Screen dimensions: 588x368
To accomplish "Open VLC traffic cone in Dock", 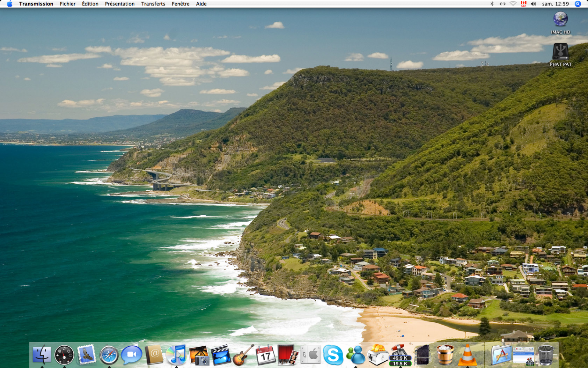I will (467, 355).
